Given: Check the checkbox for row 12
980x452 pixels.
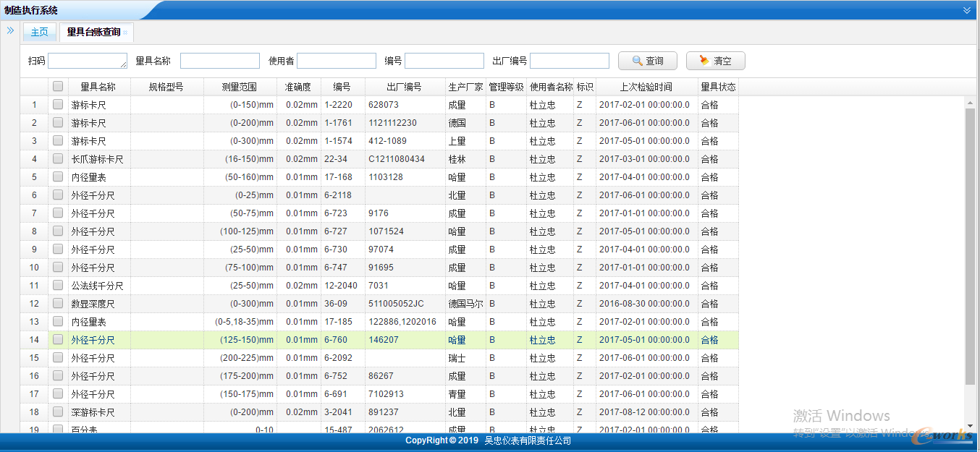Looking at the screenshot, I should (58, 303).
